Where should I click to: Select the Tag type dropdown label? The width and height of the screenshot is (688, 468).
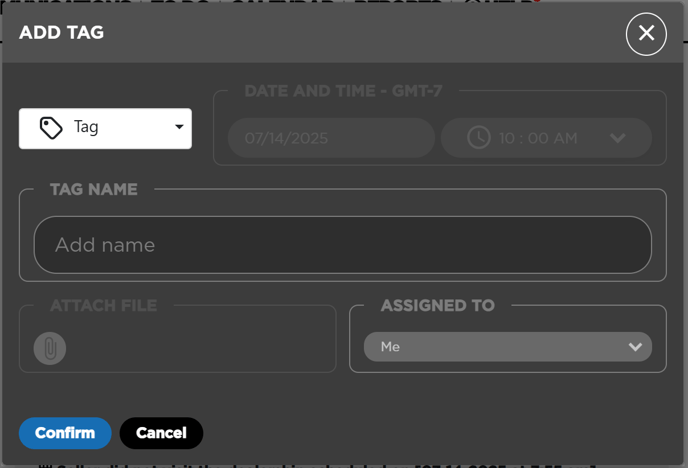[87, 128]
